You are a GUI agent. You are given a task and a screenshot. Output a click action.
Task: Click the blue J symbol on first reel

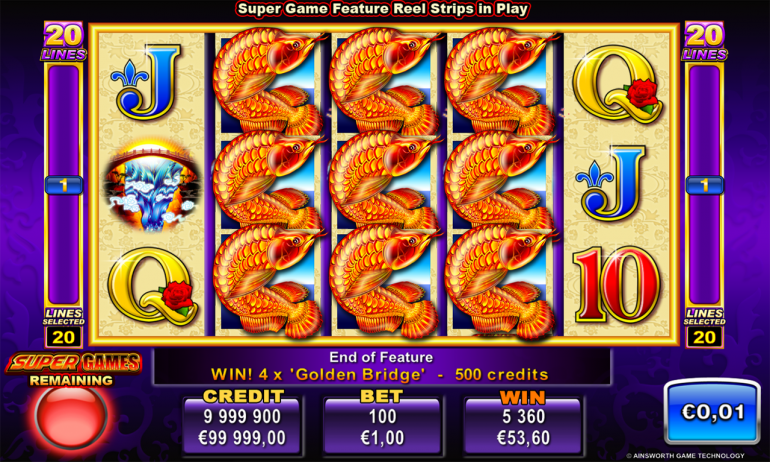click(146, 82)
